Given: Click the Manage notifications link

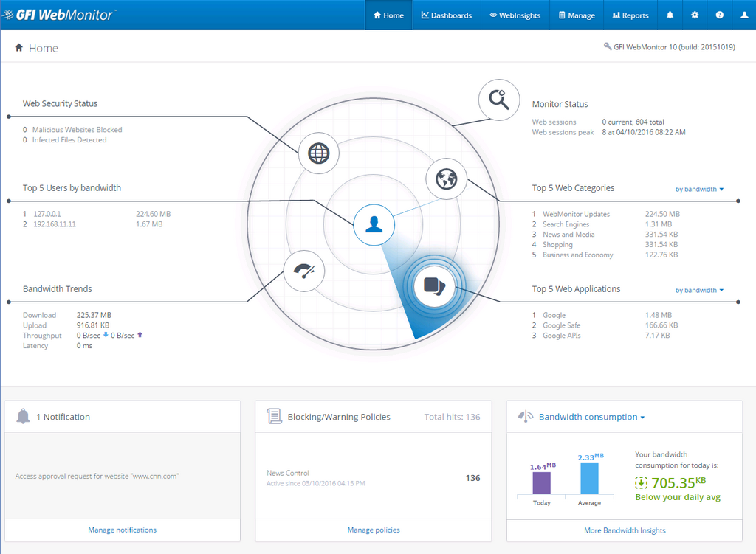Looking at the screenshot, I should click(123, 530).
